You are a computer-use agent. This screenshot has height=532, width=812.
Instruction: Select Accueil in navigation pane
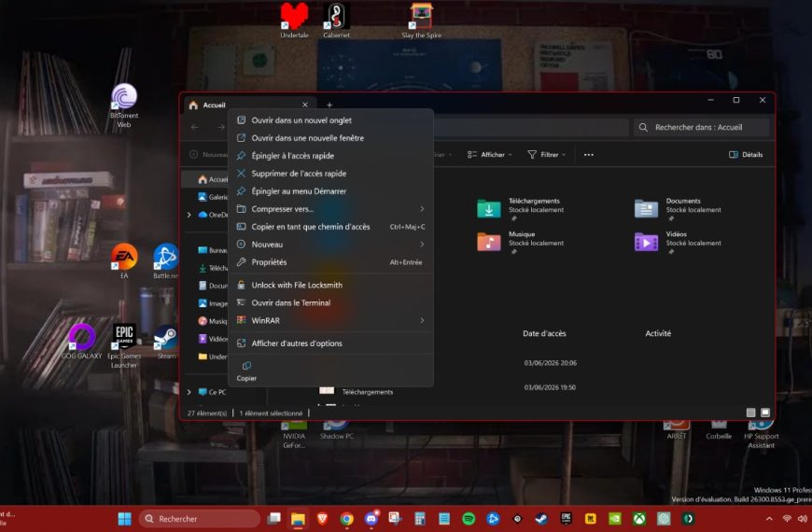212,179
